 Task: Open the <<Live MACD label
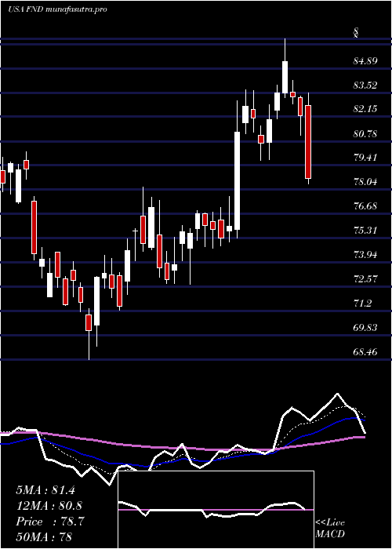coord(330,528)
